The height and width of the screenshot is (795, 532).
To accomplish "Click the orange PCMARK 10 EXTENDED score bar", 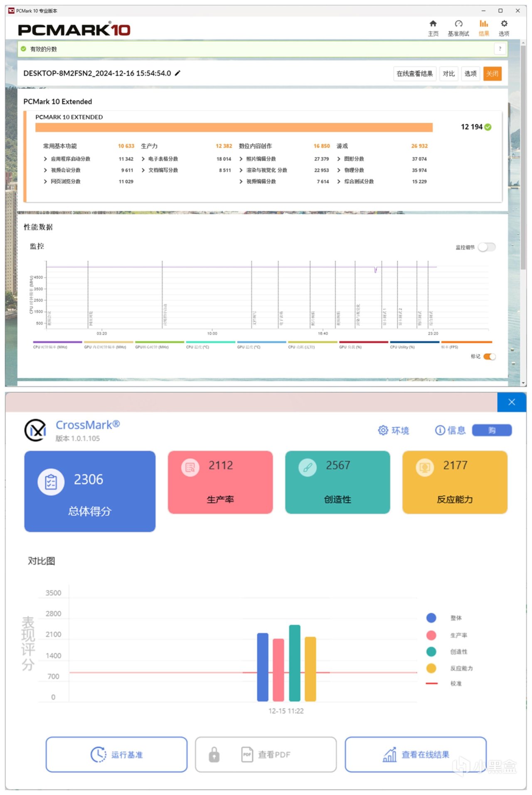I will pos(234,127).
